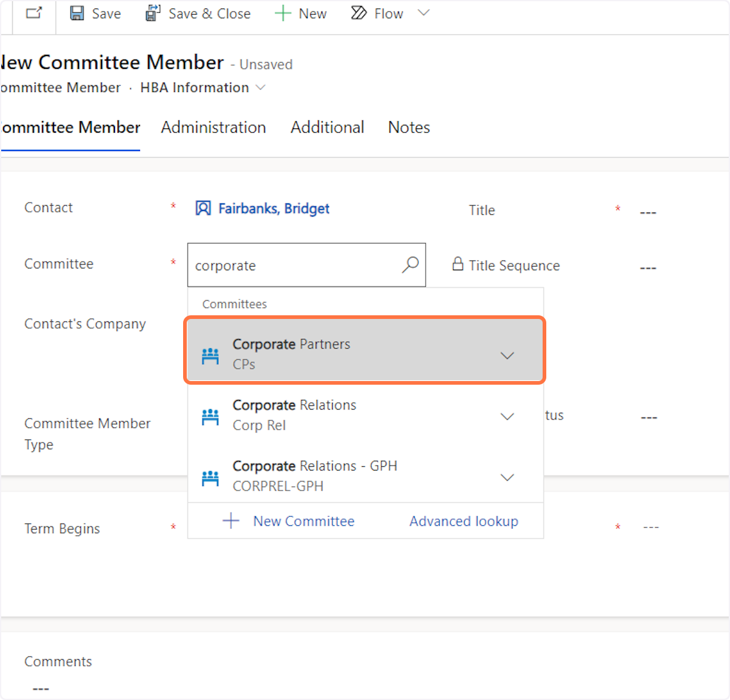Expand the HBA Information form selector
Viewport: 730px width, 700px height.
pos(260,88)
